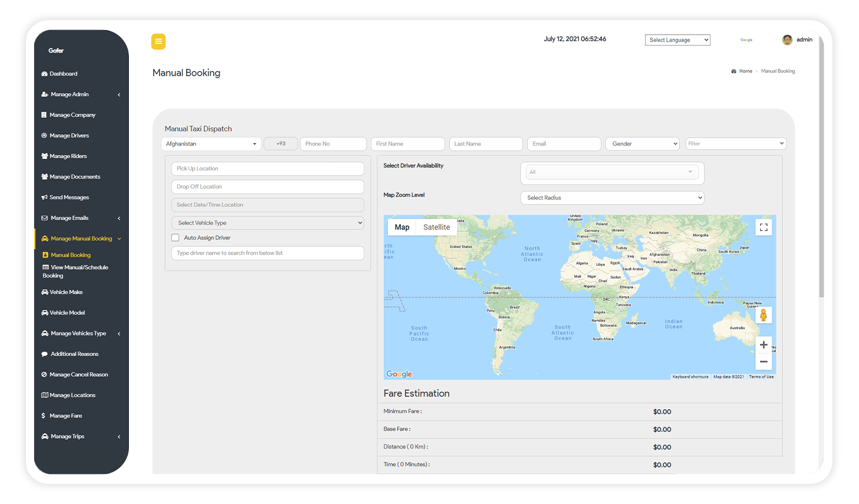The height and width of the screenshot is (504, 859).
Task: Expand the Manage Admin chevron
Action: (x=119, y=95)
